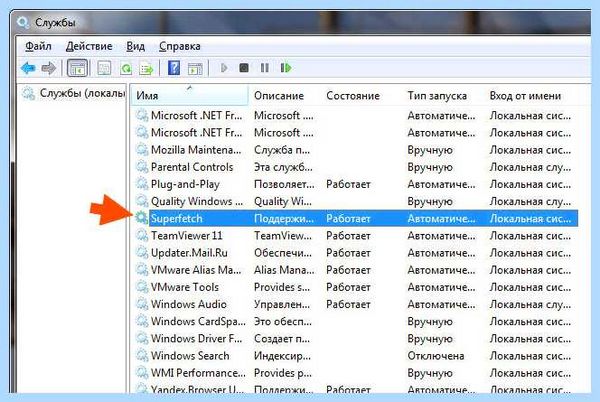Open the blue Help question mark icon
The image size is (600, 402).
coord(174,68)
